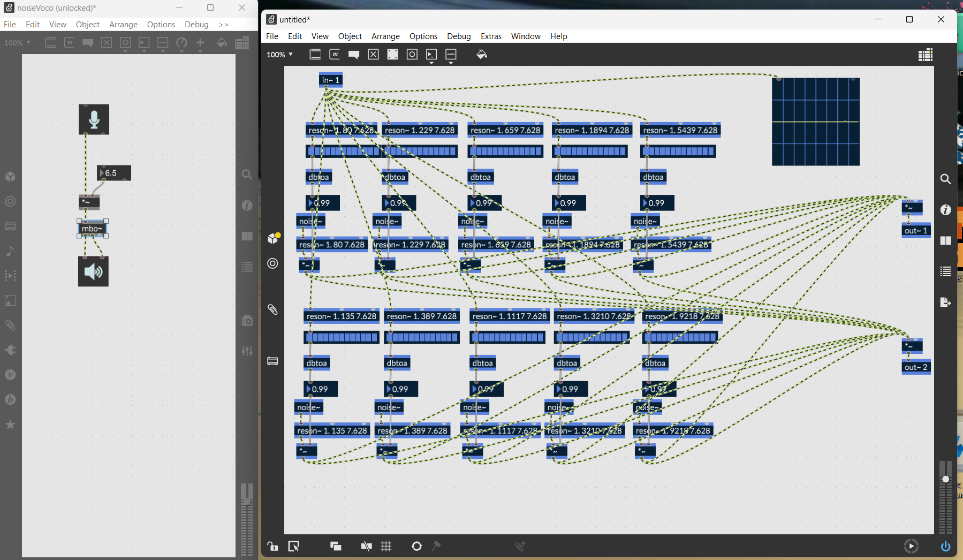Image resolution: width=963 pixels, height=560 pixels.
Task: Click the microphone input object
Action: (94, 119)
